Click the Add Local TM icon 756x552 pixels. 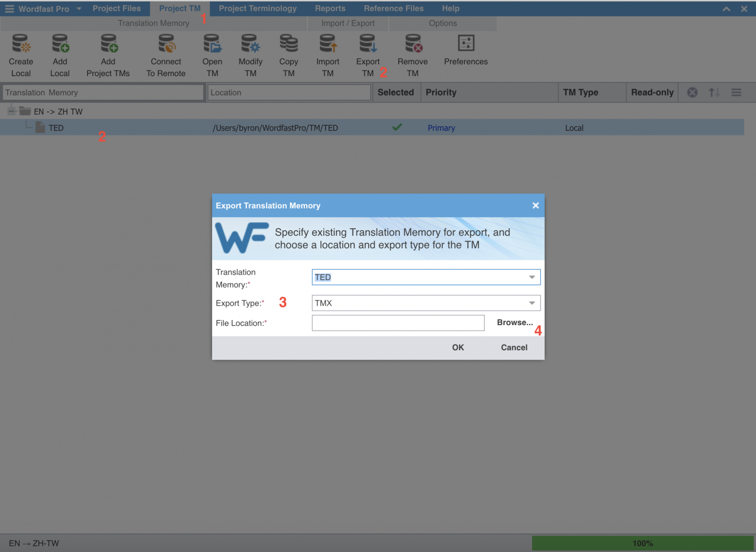click(x=60, y=43)
